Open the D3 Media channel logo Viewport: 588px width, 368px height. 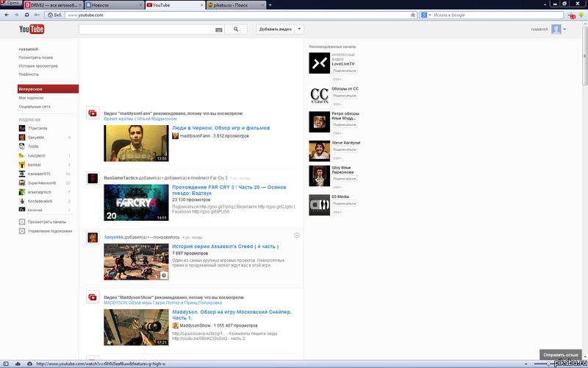(319, 205)
